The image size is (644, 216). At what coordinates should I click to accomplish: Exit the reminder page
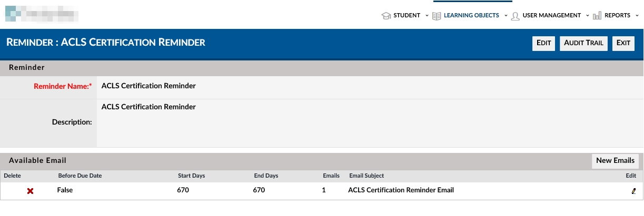623,43
